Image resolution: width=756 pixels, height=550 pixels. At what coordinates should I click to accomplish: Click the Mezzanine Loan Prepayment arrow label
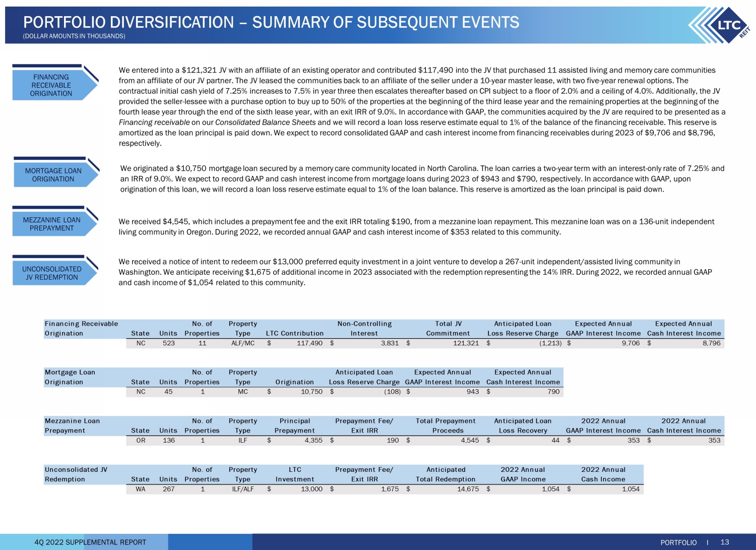[51, 224]
